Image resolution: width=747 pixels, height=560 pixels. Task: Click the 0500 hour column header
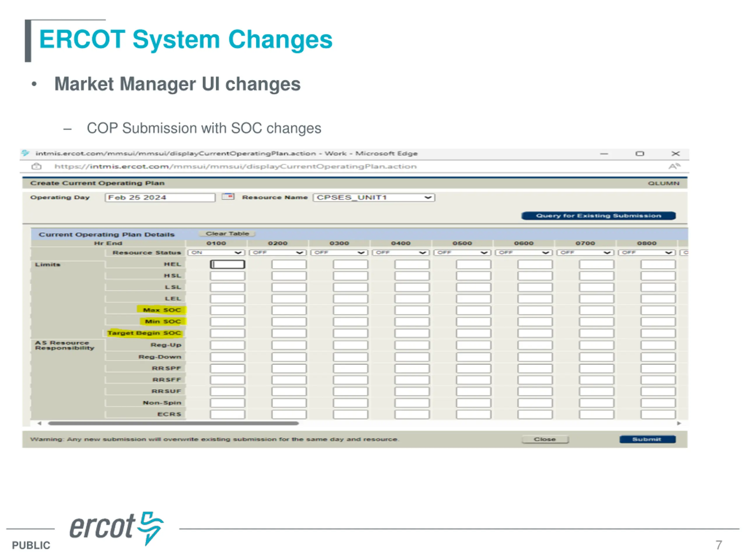[x=462, y=243]
